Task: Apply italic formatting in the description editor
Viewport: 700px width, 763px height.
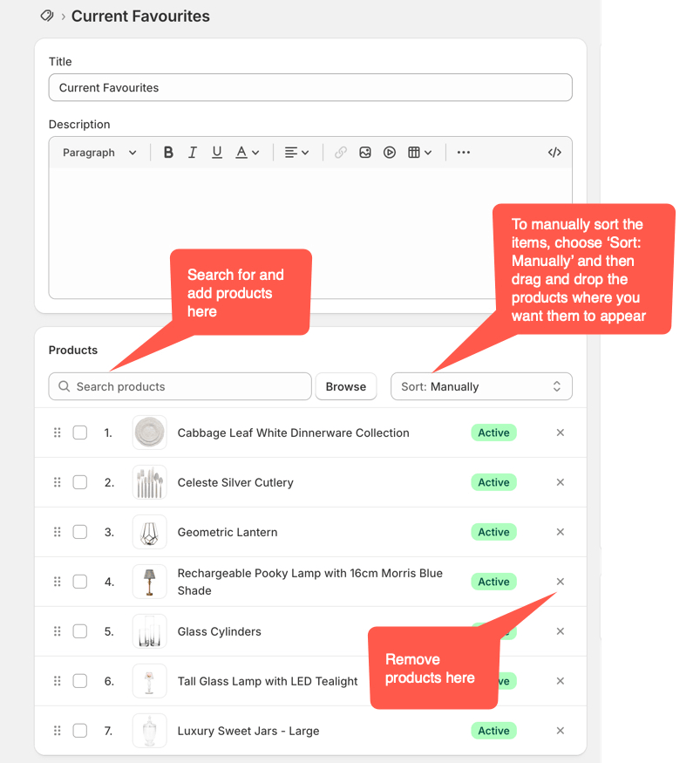Action: [x=193, y=152]
